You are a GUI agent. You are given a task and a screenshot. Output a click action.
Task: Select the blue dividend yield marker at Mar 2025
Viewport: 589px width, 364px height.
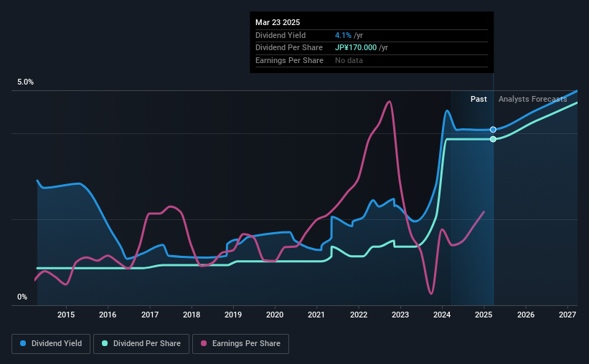click(x=493, y=130)
